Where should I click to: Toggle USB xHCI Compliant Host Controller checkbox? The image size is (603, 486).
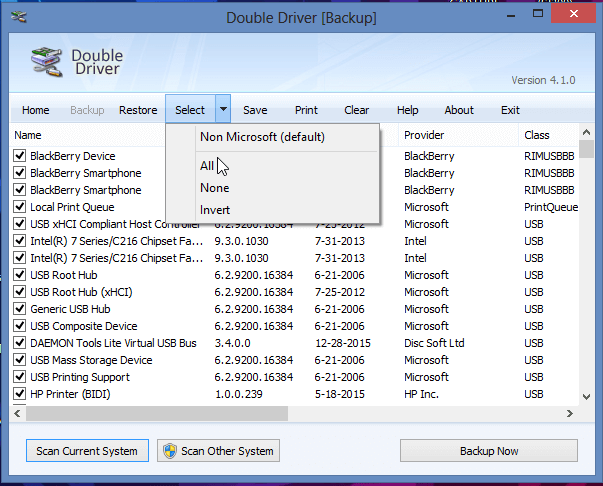tap(19, 224)
